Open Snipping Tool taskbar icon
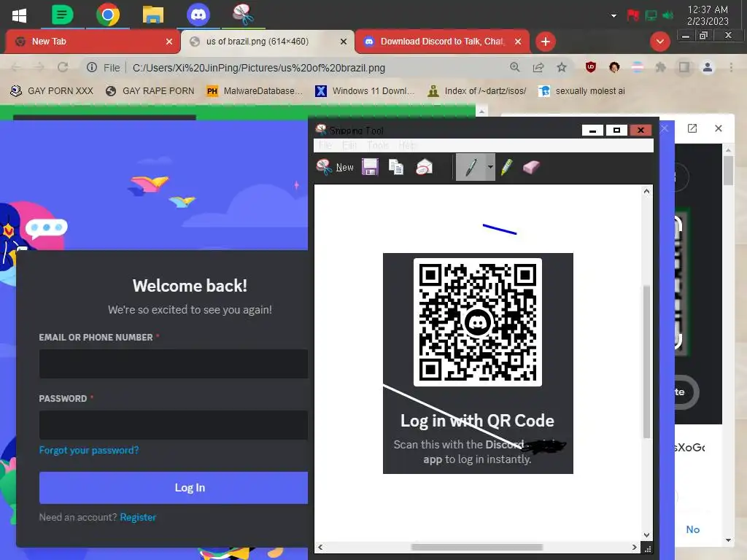Image resolution: width=747 pixels, height=560 pixels. coord(244,15)
